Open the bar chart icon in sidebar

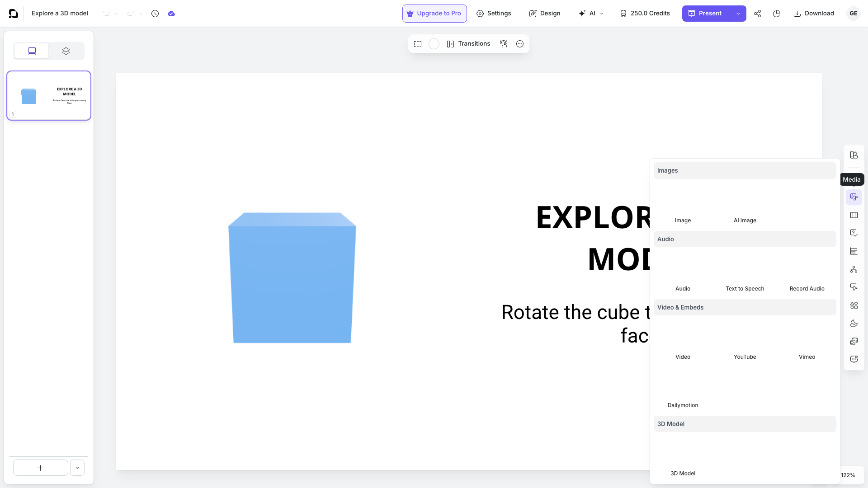tap(854, 251)
